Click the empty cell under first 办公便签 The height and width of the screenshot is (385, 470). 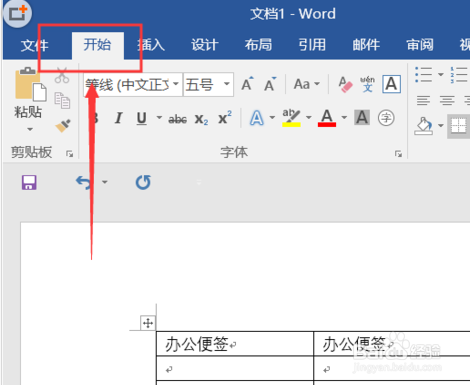click(235, 368)
